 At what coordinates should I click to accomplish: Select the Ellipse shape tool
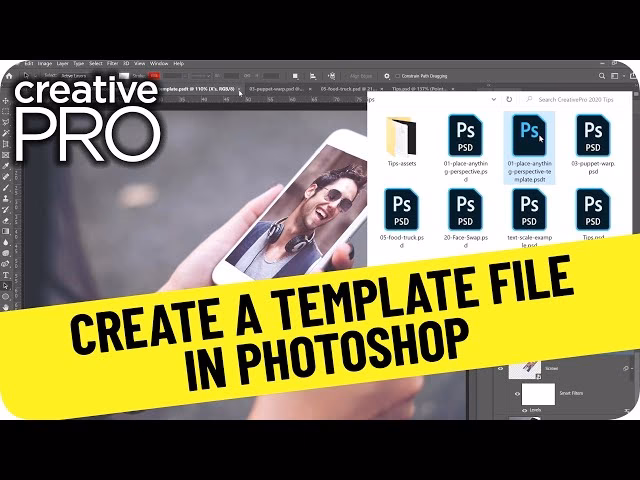tap(6, 297)
